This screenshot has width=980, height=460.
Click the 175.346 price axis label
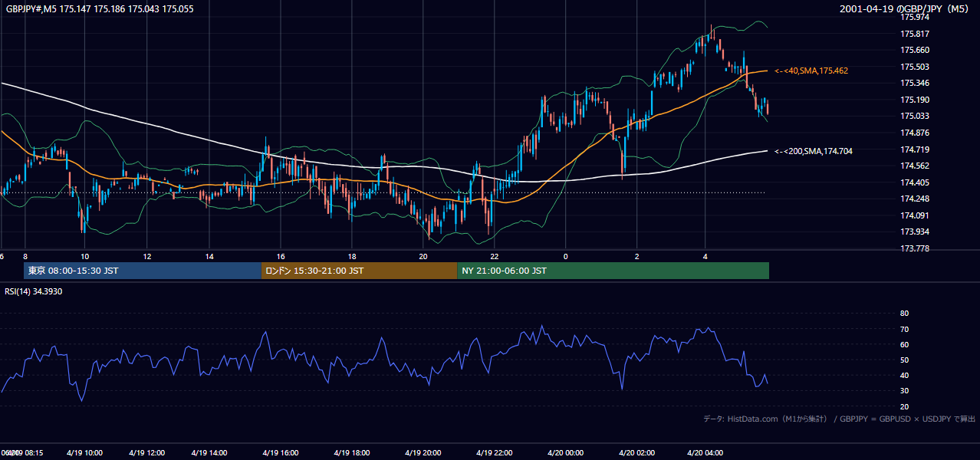click(x=914, y=83)
